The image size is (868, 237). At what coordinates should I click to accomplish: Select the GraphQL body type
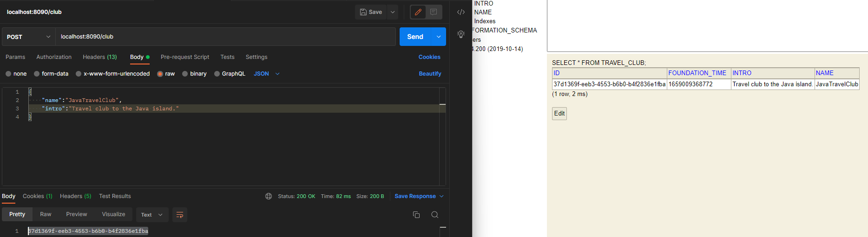[230, 74]
